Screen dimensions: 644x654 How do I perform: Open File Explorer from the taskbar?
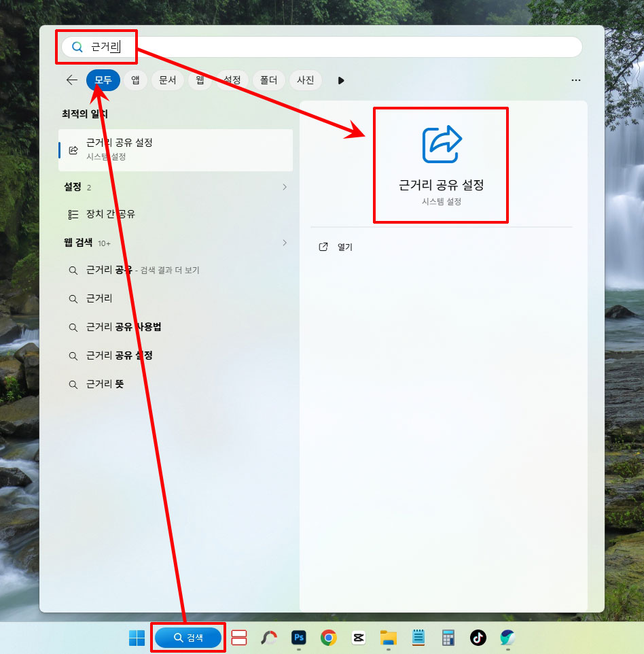pyautogui.click(x=389, y=638)
